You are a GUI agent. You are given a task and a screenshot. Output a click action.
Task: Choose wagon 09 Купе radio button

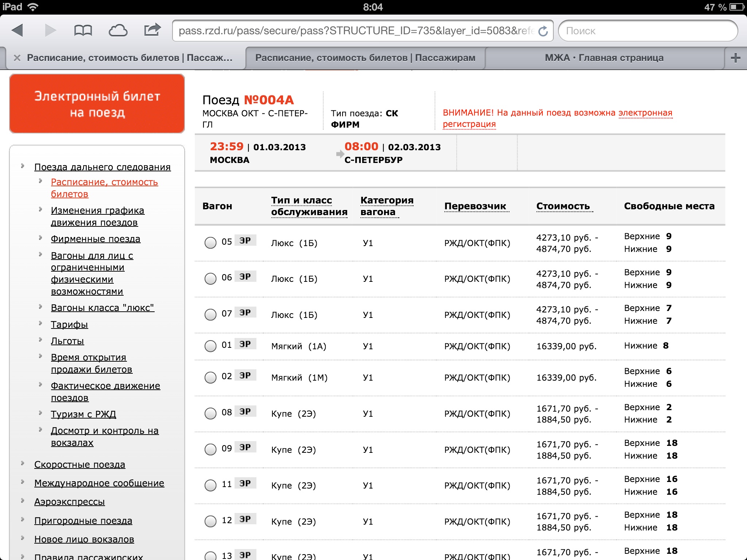[210, 449]
